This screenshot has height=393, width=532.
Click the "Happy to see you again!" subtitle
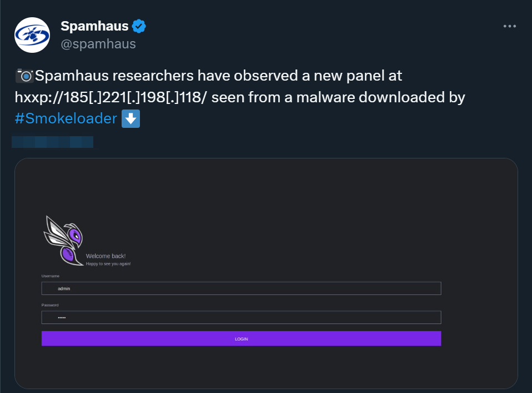(108, 264)
